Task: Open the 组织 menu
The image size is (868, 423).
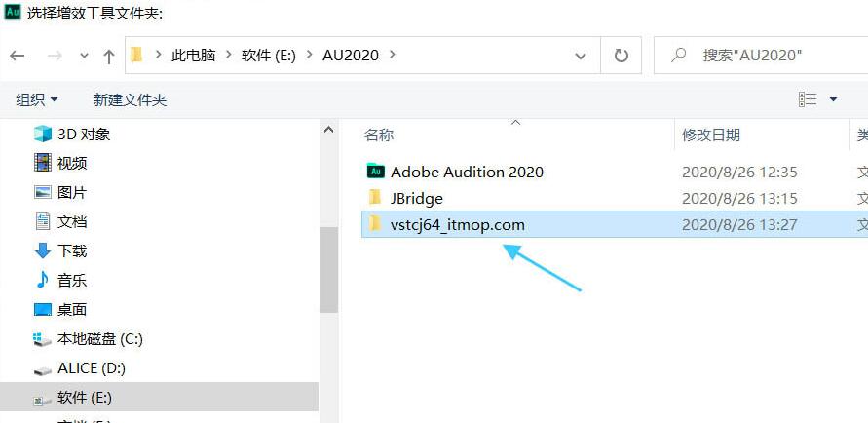Action: point(37,99)
